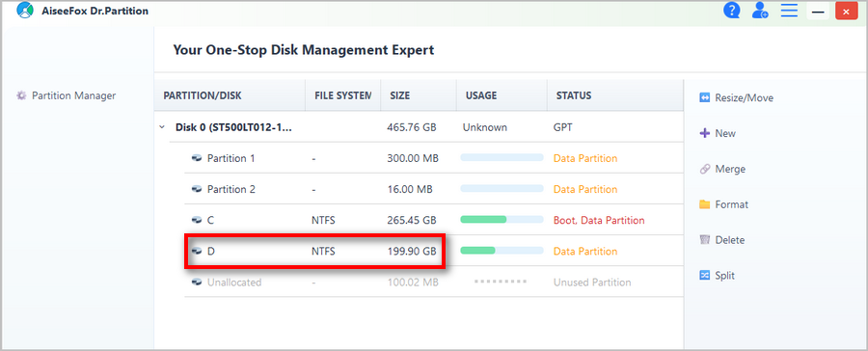
Task: Click the C partition usage bar
Action: click(x=502, y=219)
